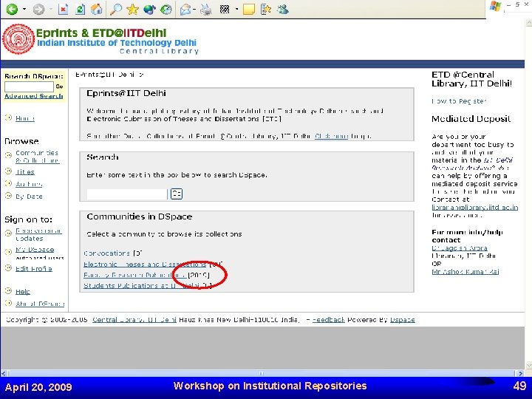Print the page using printer icon
Image resolution: width=532 pixels, height=399 pixels.
(205, 9)
